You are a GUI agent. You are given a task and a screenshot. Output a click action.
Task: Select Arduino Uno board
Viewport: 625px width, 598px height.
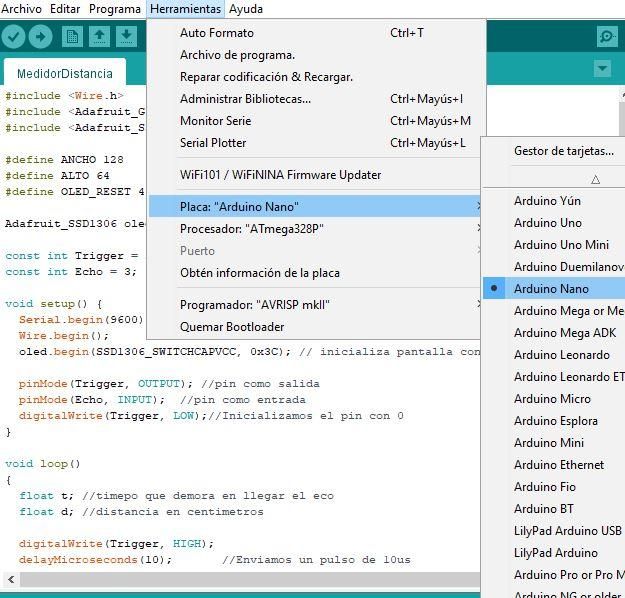click(554, 223)
